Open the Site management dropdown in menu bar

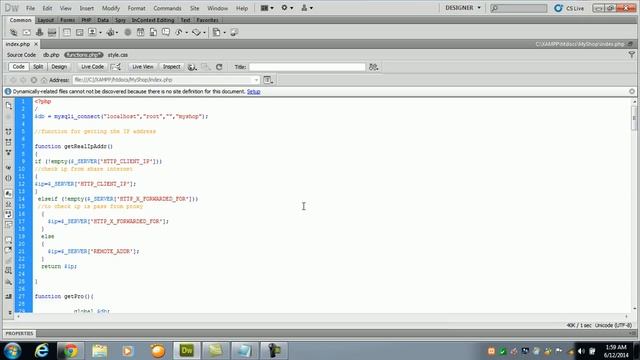[x=307, y=8]
